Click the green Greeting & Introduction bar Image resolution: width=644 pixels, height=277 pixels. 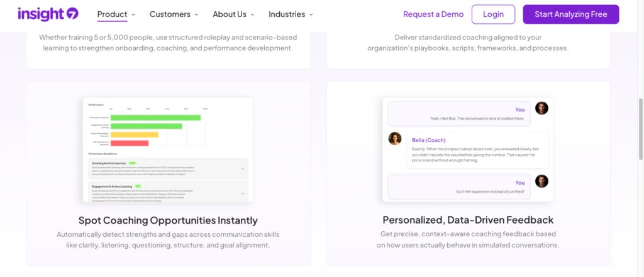pyautogui.click(x=155, y=117)
